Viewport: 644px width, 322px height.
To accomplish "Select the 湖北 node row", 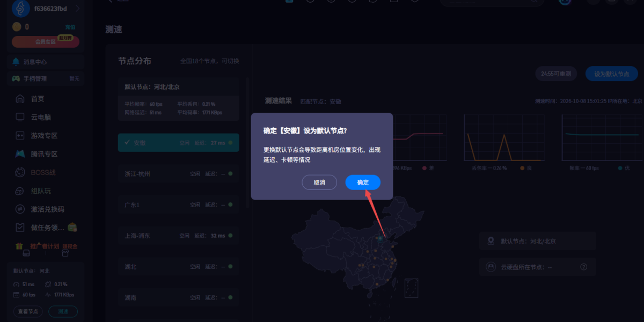I will tap(179, 267).
